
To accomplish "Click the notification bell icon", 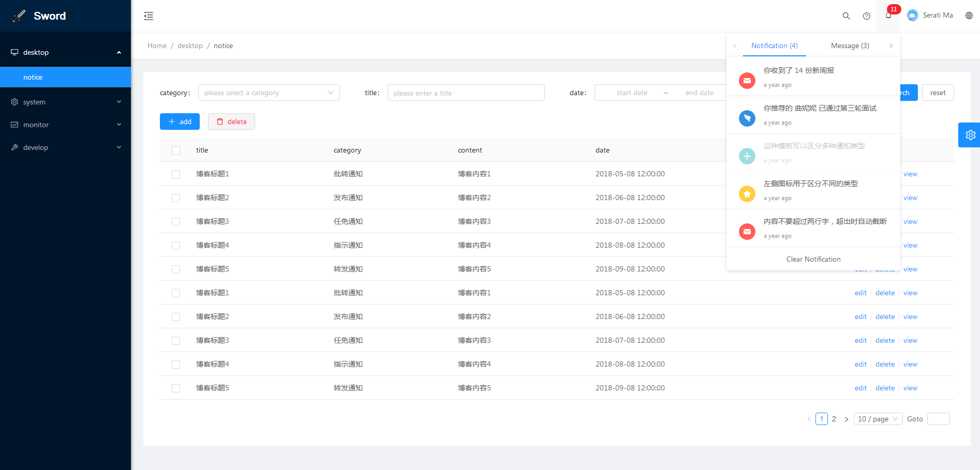I will click(888, 16).
